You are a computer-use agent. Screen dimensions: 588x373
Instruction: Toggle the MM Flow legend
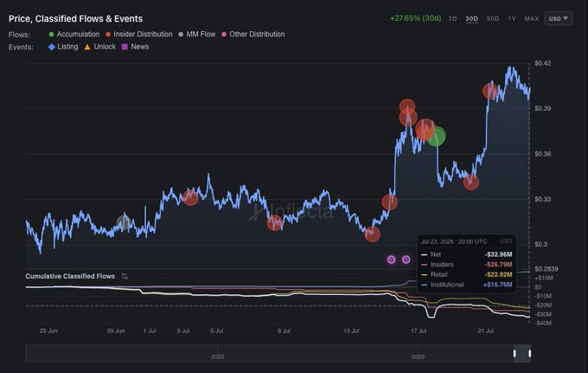(x=197, y=34)
